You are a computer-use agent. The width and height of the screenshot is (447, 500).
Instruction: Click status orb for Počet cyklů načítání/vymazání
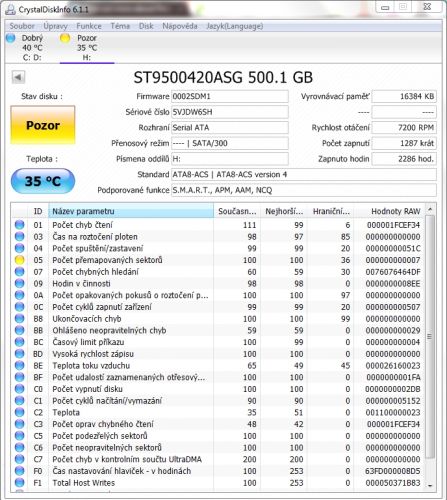tap(20, 400)
